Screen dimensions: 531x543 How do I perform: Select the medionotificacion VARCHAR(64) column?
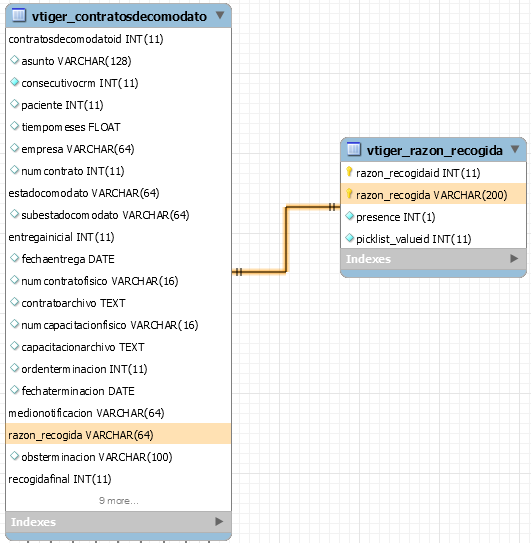click(x=118, y=413)
